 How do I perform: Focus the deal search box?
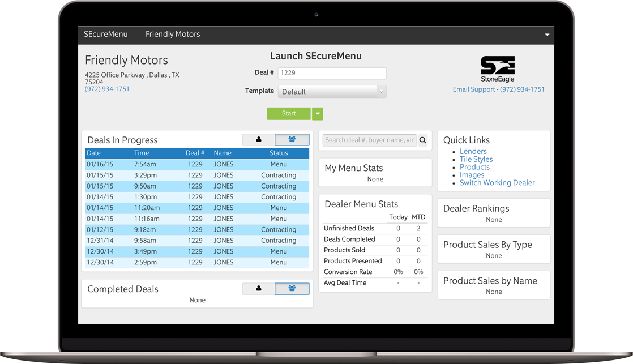[x=369, y=140]
